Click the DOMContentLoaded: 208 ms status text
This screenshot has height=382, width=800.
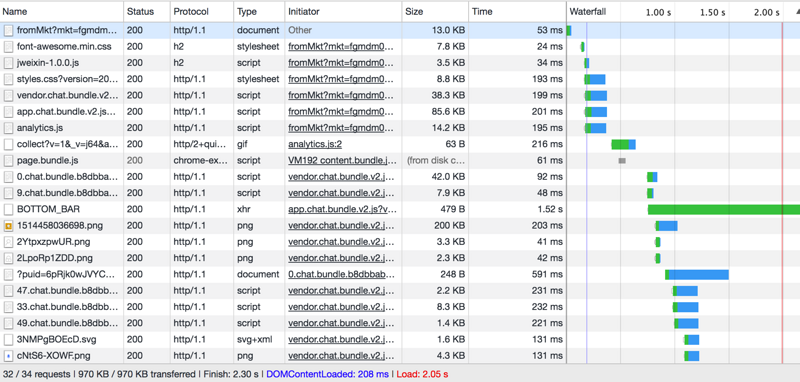click(x=327, y=374)
